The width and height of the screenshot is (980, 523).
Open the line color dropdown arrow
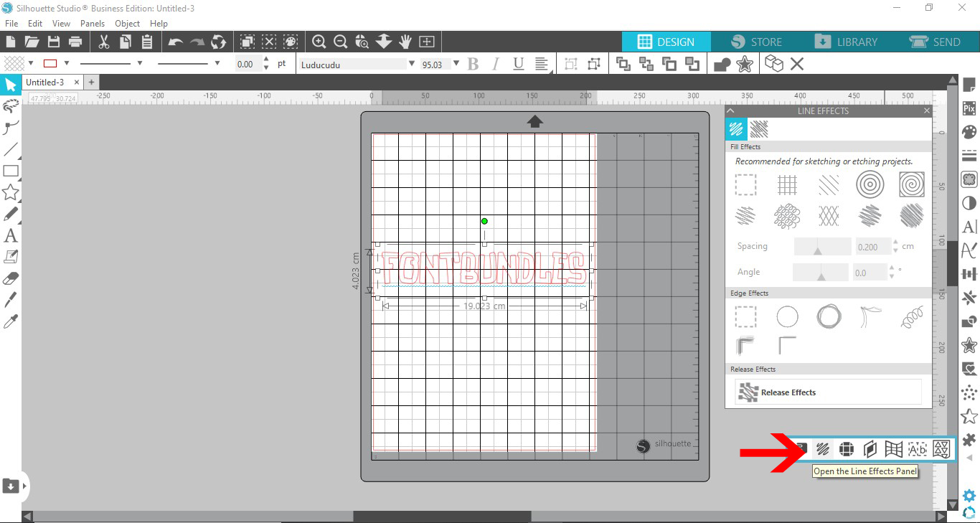click(66, 63)
